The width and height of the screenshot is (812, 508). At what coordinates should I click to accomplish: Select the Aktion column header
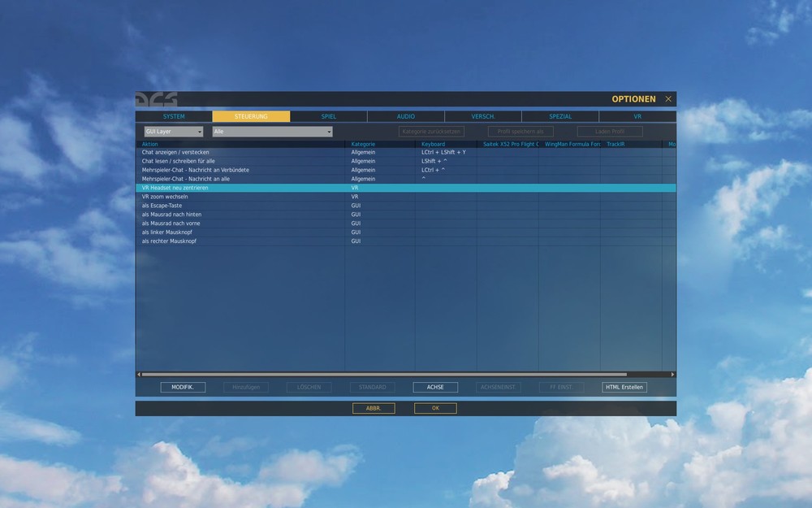click(241, 144)
